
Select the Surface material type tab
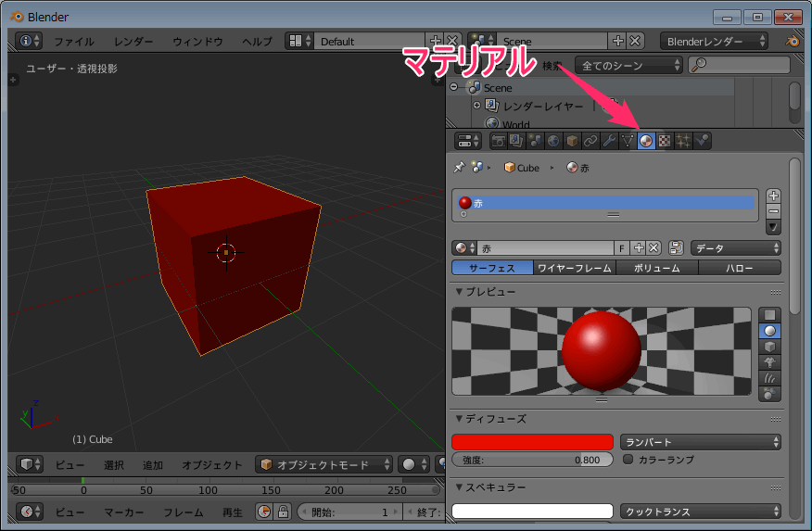click(x=492, y=268)
